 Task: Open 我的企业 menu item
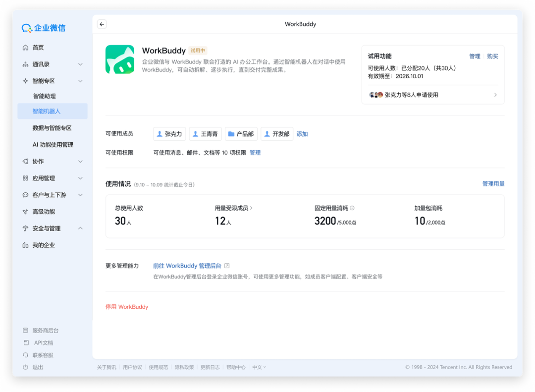[x=43, y=245]
